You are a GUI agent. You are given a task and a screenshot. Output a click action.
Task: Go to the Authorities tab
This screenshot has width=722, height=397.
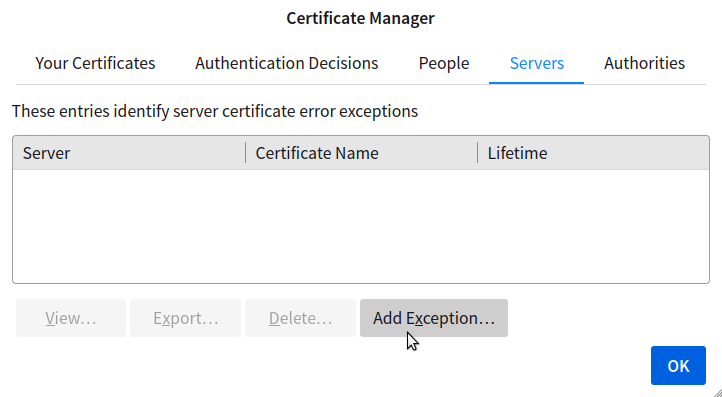pyautogui.click(x=644, y=63)
